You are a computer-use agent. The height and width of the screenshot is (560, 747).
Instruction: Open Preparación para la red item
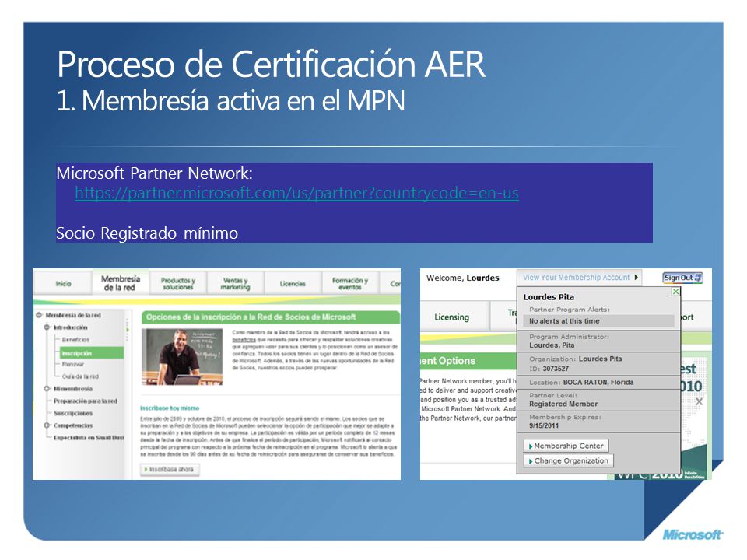(86, 401)
